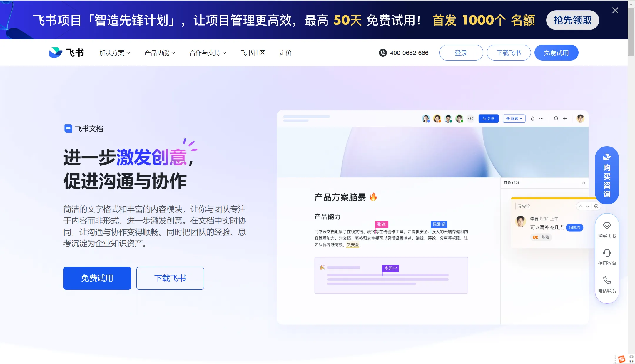The height and width of the screenshot is (364, 635).
Task: Click the second collaborator avatar in preview
Action: (437, 118)
